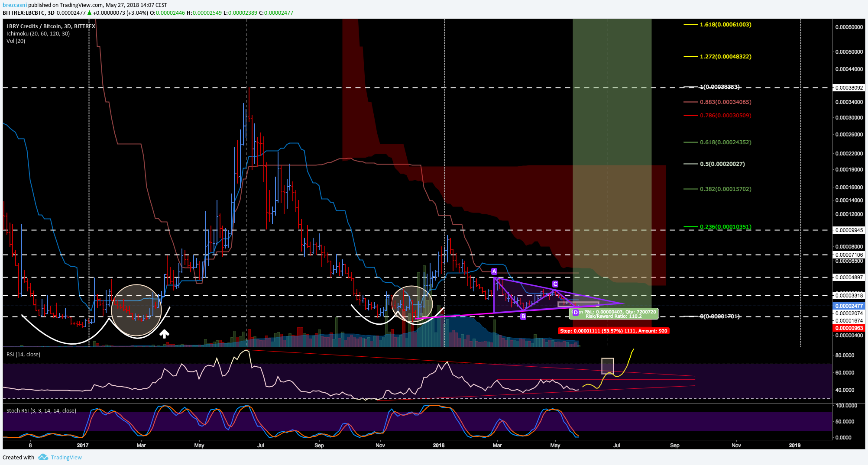Select the 0.618(0.00024352) Fibonacci label
Screen dimensions: 868x465
tap(725, 142)
